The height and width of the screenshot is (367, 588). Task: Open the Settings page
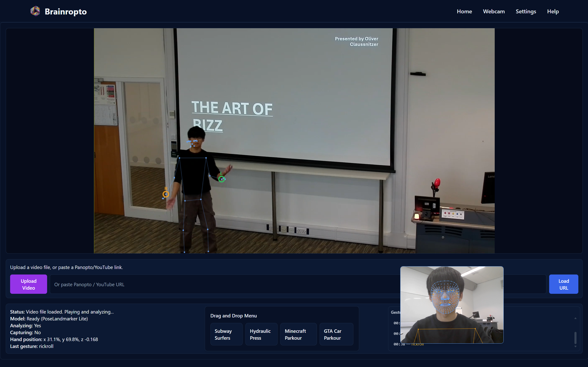(526, 11)
